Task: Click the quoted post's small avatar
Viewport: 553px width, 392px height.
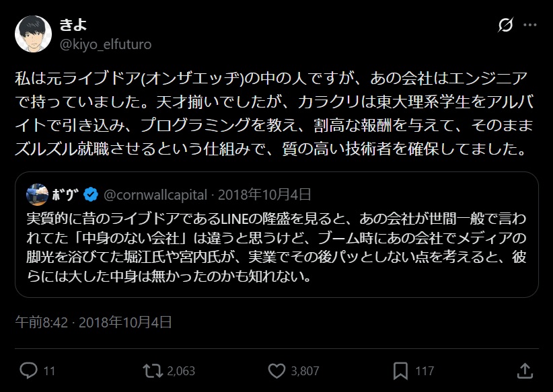Action: 36,195
